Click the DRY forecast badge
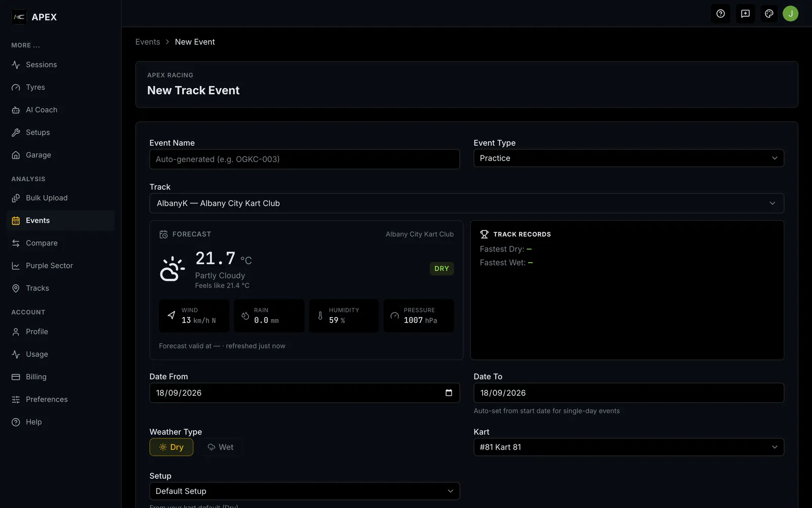This screenshot has height=508, width=812. coord(442,269)
